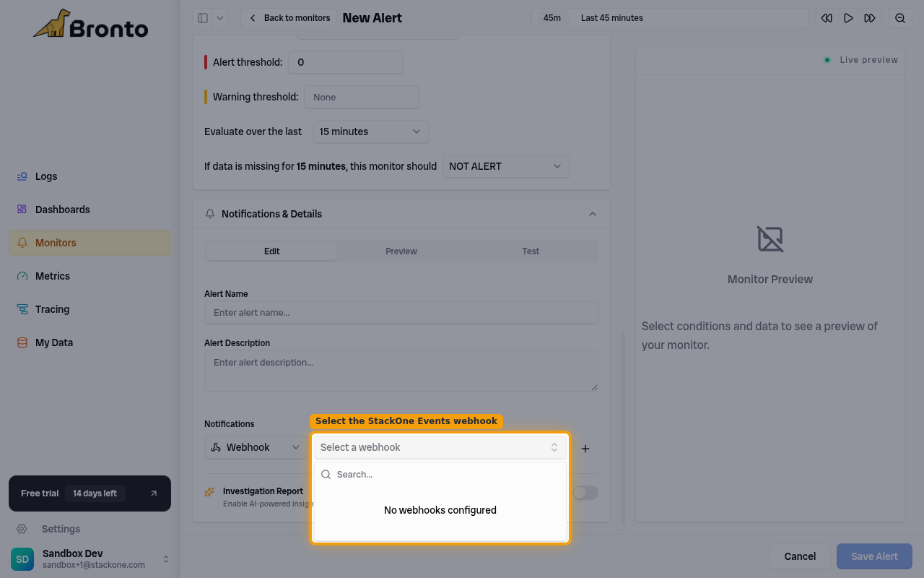Viewport: 924px width, 578px height.
Task: Click the Alert Description text area
Action: coord(401,371)
